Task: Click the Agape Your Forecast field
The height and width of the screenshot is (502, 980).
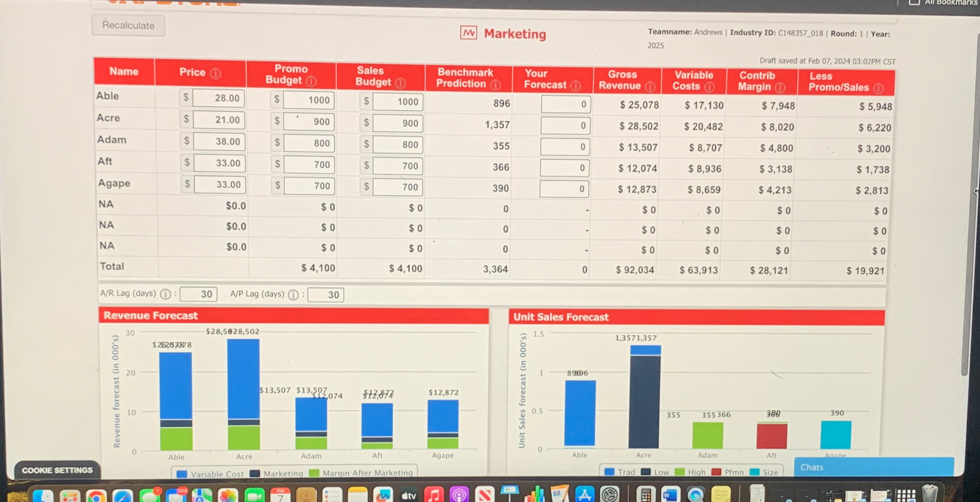Action: [564, 189]
